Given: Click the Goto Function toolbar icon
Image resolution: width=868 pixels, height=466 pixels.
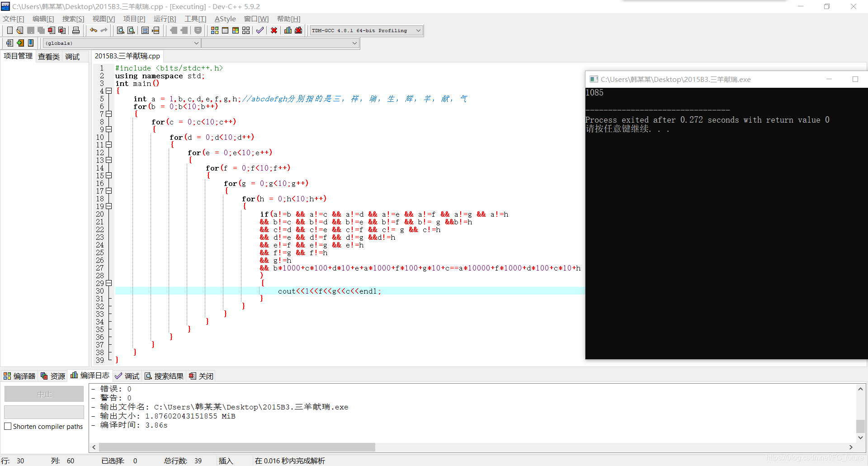Looking at the screenshot, I should pos(145,30).
